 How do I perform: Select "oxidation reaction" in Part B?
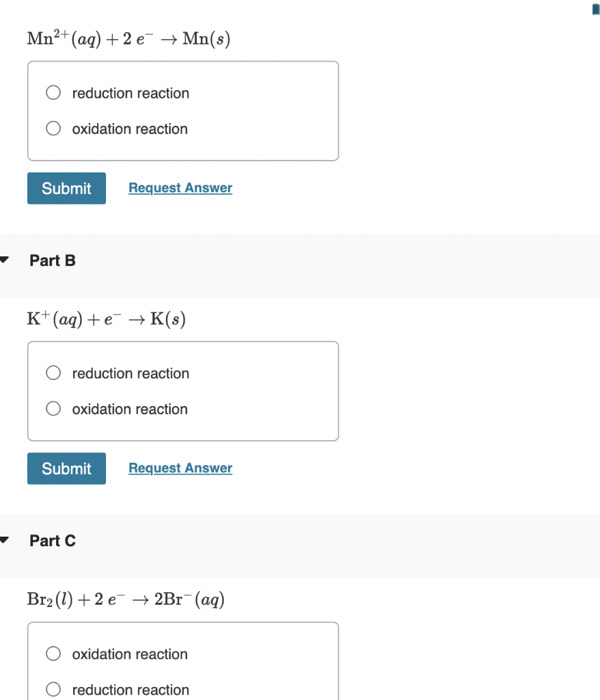click(53, 408)
